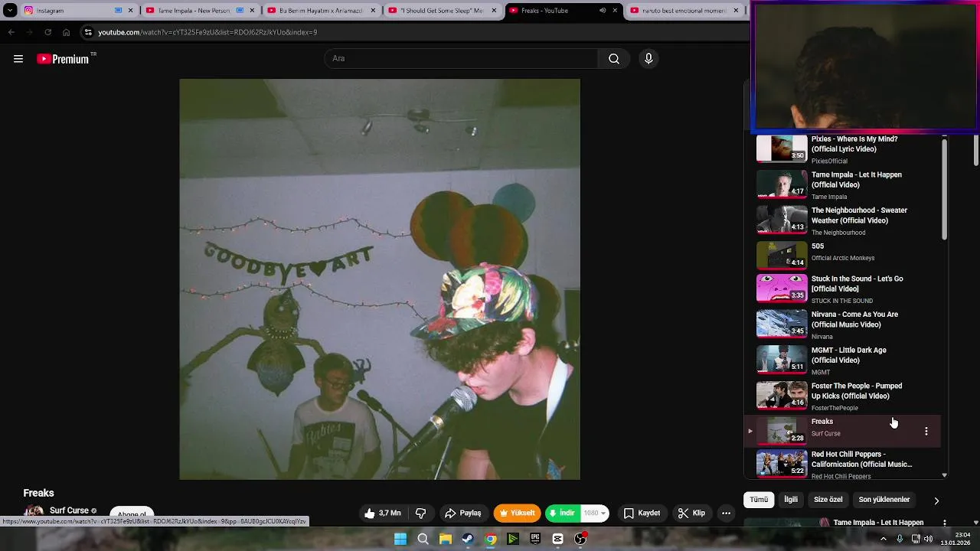Choose Nirvana - Come As You Are title
The width and height of the screenshot is (980, 551).
point(854,319)
